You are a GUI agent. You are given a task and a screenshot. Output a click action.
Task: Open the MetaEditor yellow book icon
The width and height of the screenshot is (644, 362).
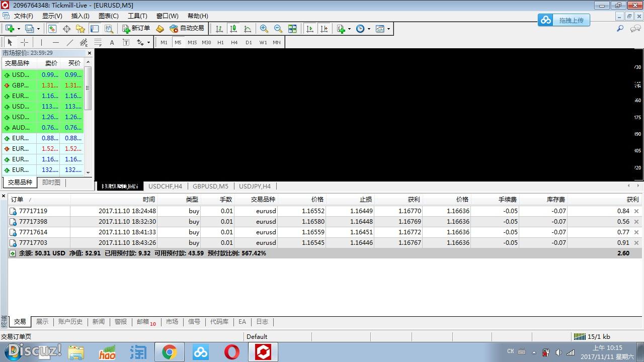(160, 29)
